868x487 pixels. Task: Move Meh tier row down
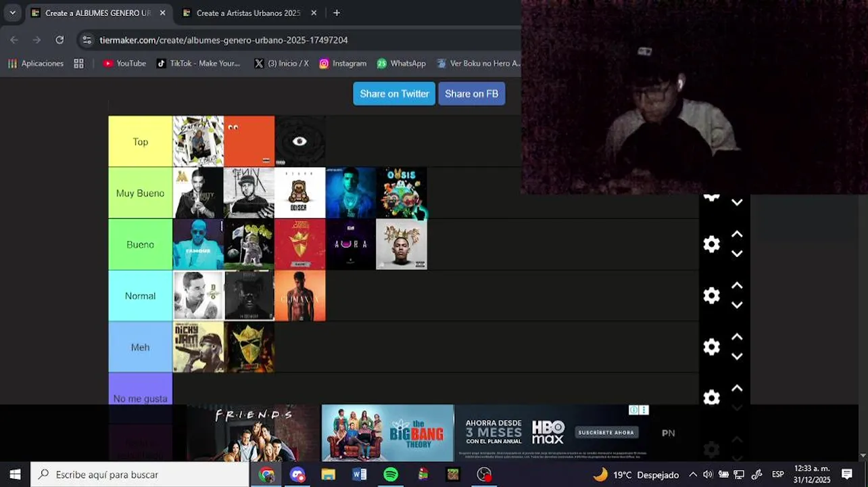[x=737, y=356]
